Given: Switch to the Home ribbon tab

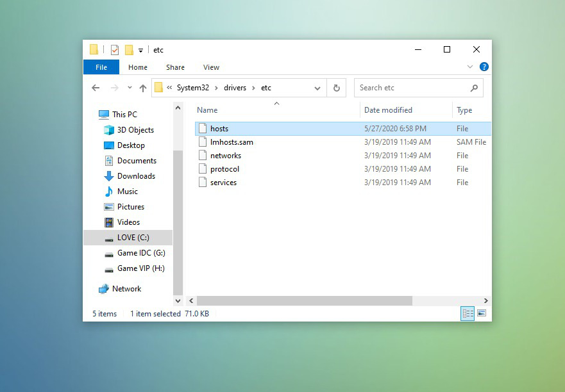Looking at the screenshot, I should tap(138, 67).
